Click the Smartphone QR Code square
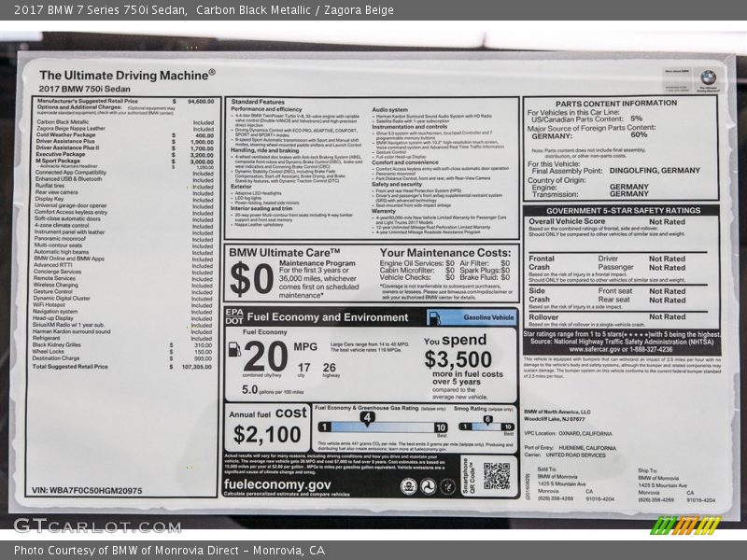This screenshot has width=747, height=560. pos(497,476)
